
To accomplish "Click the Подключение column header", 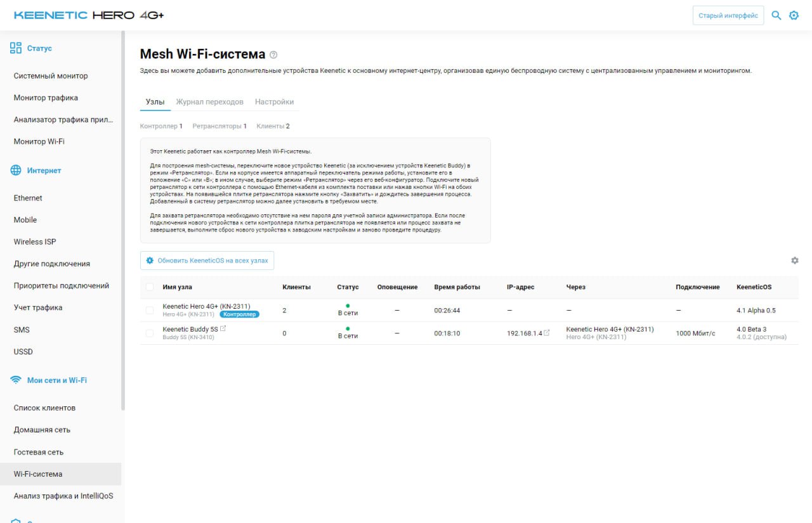I will click(698, 287).
